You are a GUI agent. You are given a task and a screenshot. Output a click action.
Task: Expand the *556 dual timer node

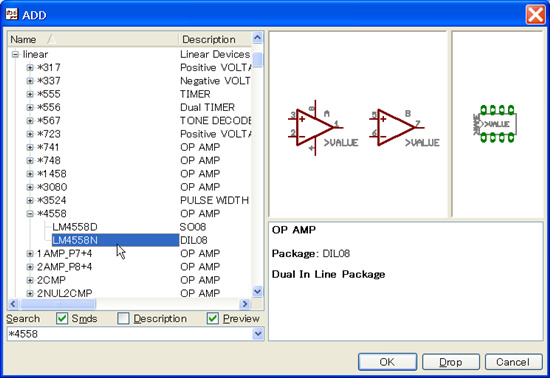[30, 107]
